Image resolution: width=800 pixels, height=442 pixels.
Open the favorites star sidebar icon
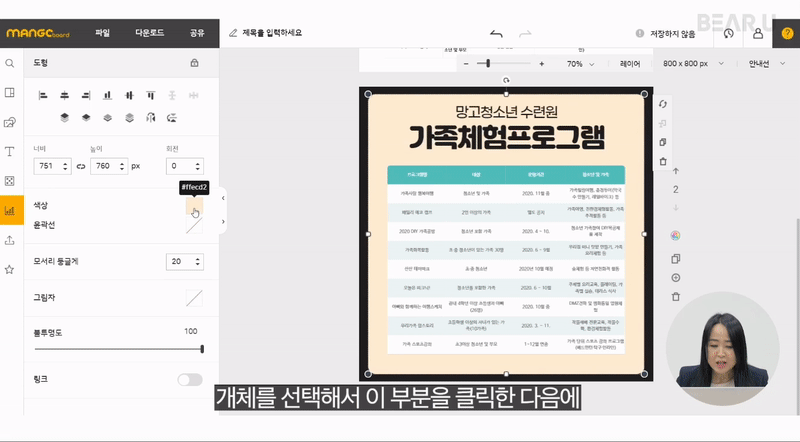pyautogui.click(x=10, y=269)
